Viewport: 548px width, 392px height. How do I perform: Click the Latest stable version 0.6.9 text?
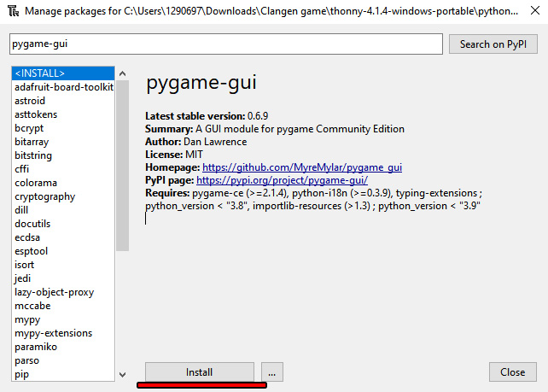[207, 116]
